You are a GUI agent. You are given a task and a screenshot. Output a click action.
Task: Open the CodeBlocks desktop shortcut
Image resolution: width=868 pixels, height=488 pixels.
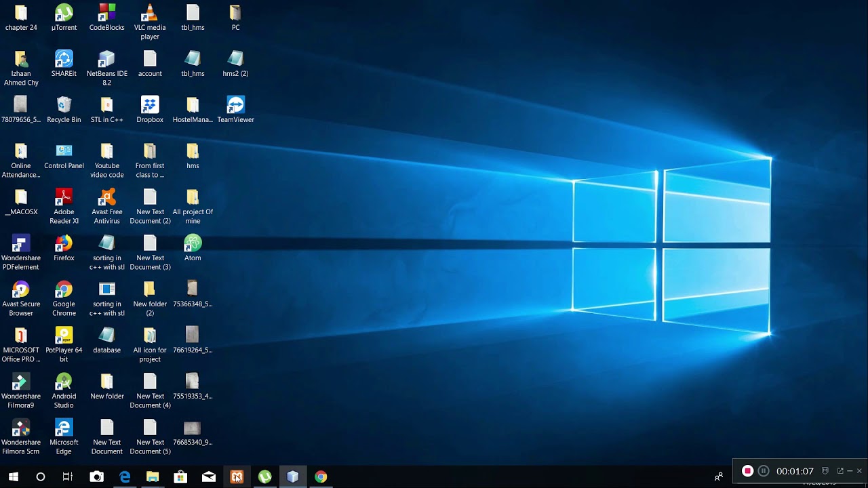[106, 18]
